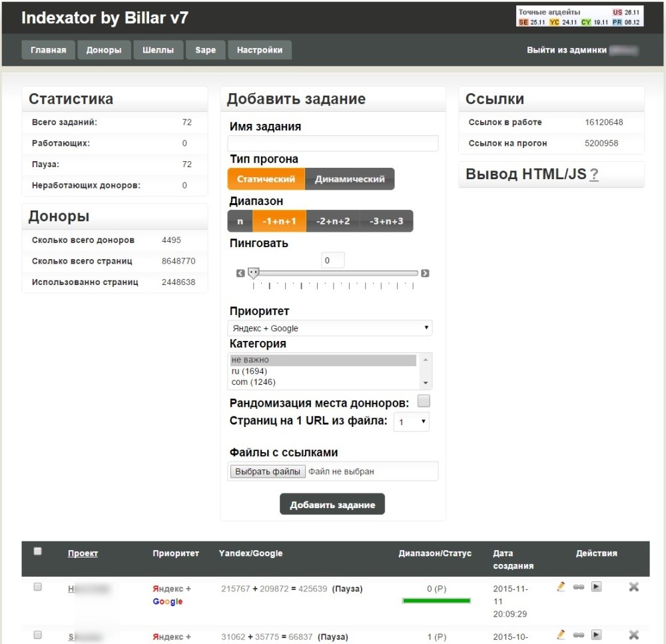
Task: Delete second task with the X icon
Action: (x=633, y=635)
